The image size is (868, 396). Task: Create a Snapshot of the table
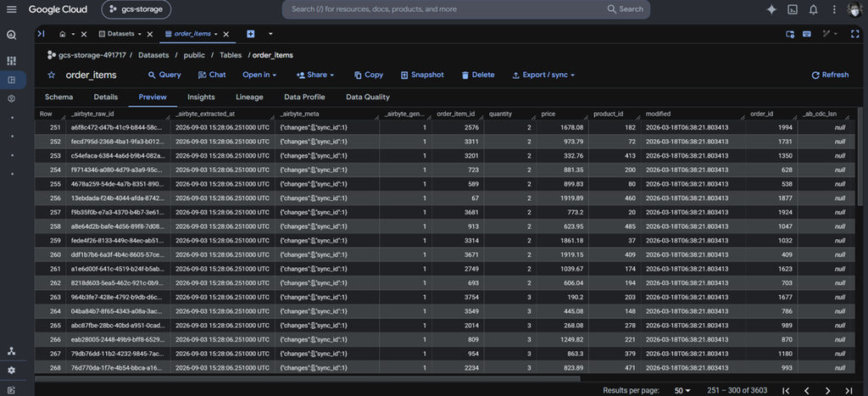pos(422,75)
